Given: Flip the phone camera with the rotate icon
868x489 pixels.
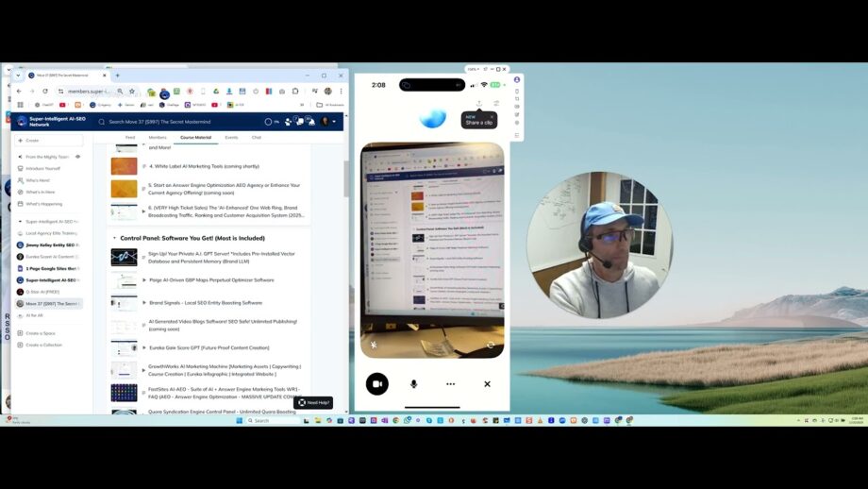Looking at the screenshot, I should point(491,345).
